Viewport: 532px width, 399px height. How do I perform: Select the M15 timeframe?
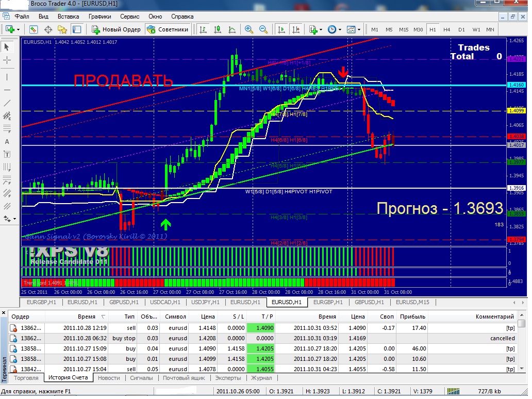coord(404,30)
